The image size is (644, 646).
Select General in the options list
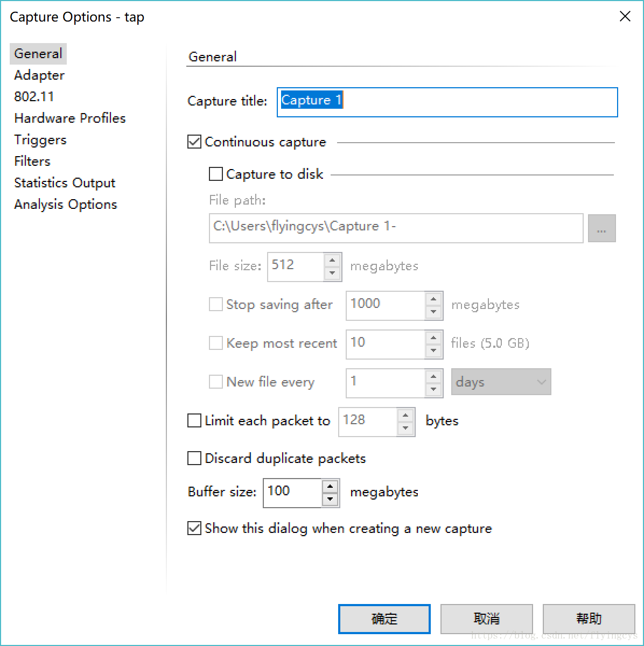click(x=38, y=54)
